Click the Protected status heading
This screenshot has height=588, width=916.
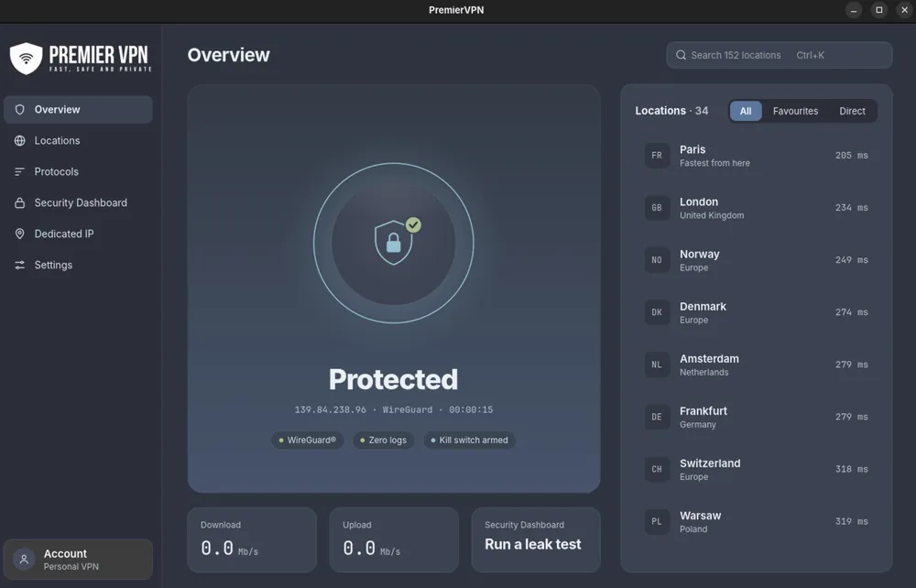pyautogui.click(x=393, y=379)
